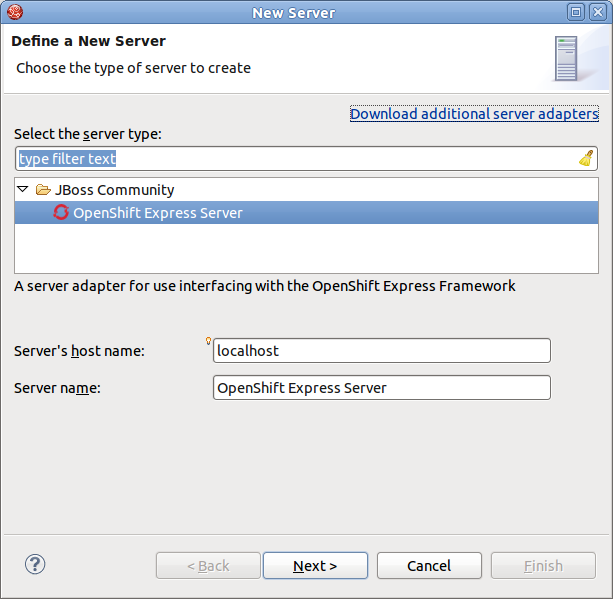This screenshot has width=613, height=599.
Task: Open the Download additional server adapters link
Action: (474, 114)
